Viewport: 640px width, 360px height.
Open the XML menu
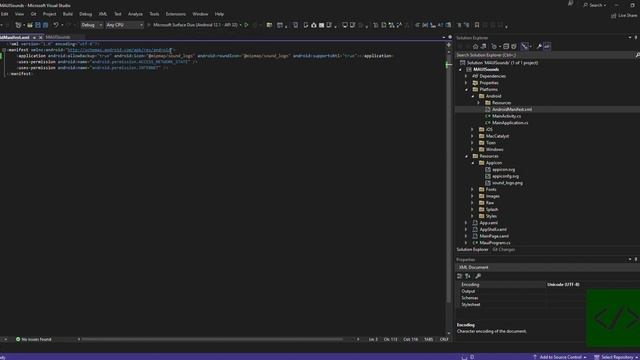pos(103,14)
